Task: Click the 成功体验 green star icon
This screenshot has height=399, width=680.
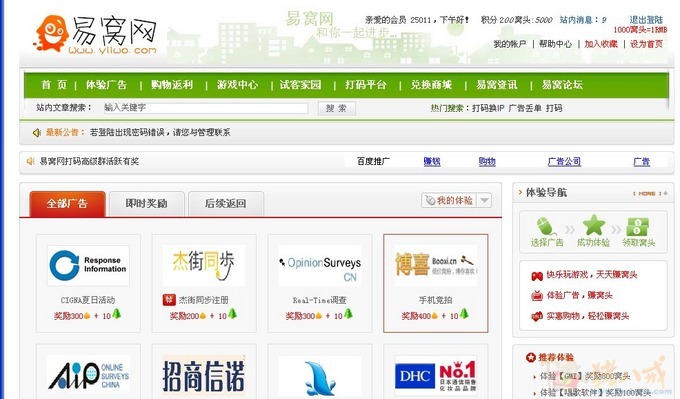Action: coord(593,226)
